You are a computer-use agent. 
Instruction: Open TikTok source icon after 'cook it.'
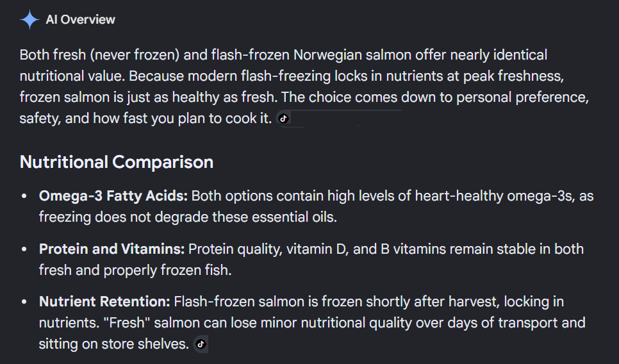(x=283, y=119)
